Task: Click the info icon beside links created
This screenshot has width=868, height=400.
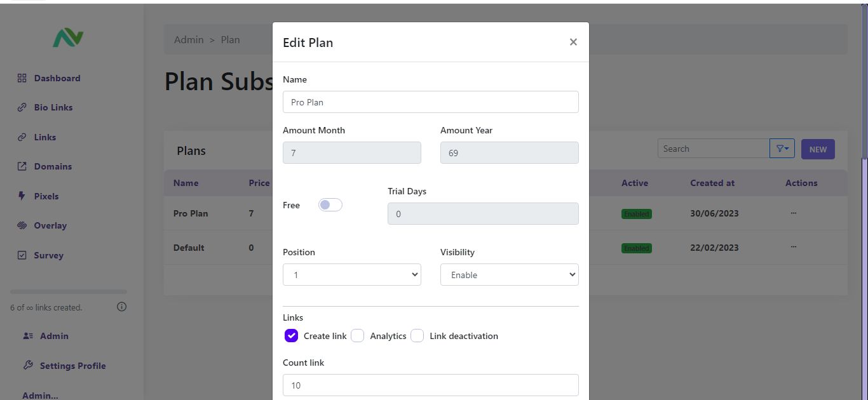Action: pos(122,307)
